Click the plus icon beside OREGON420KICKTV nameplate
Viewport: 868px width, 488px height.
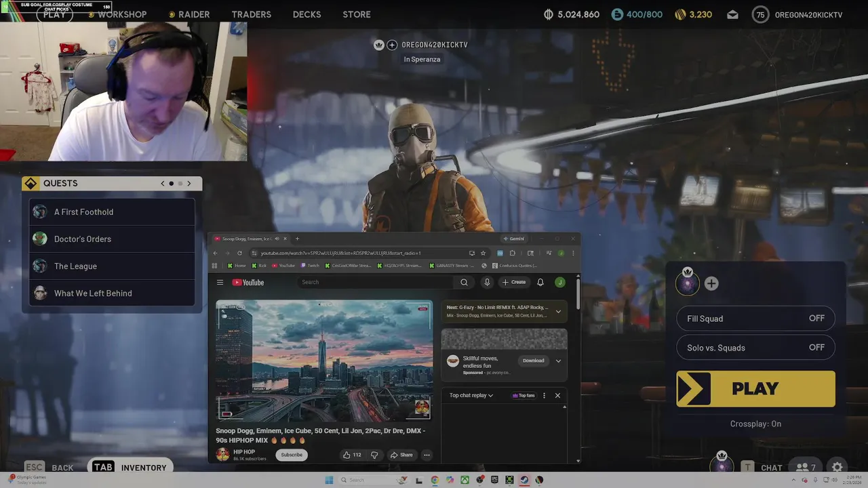392,45
